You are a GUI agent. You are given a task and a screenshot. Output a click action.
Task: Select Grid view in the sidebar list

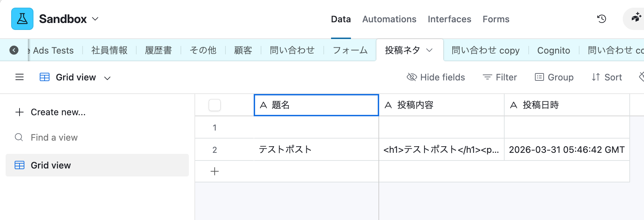51,165
